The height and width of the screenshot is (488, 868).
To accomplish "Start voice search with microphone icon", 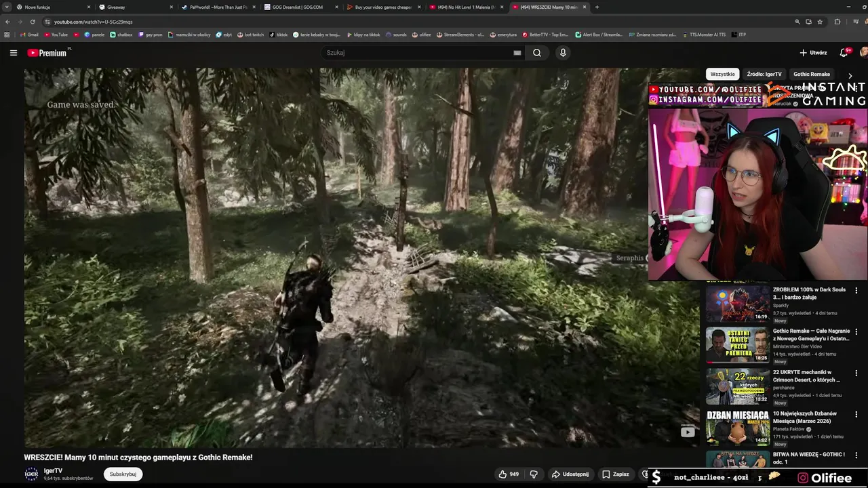I will point(563,53).
